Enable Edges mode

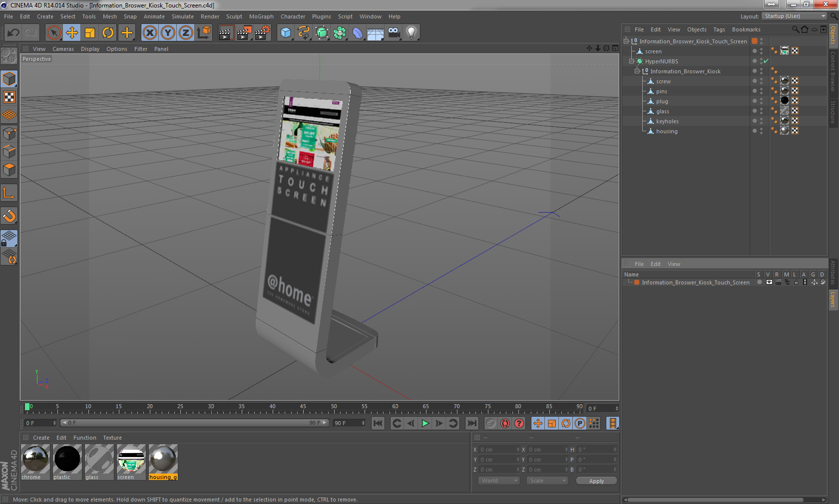coord(9,151)
